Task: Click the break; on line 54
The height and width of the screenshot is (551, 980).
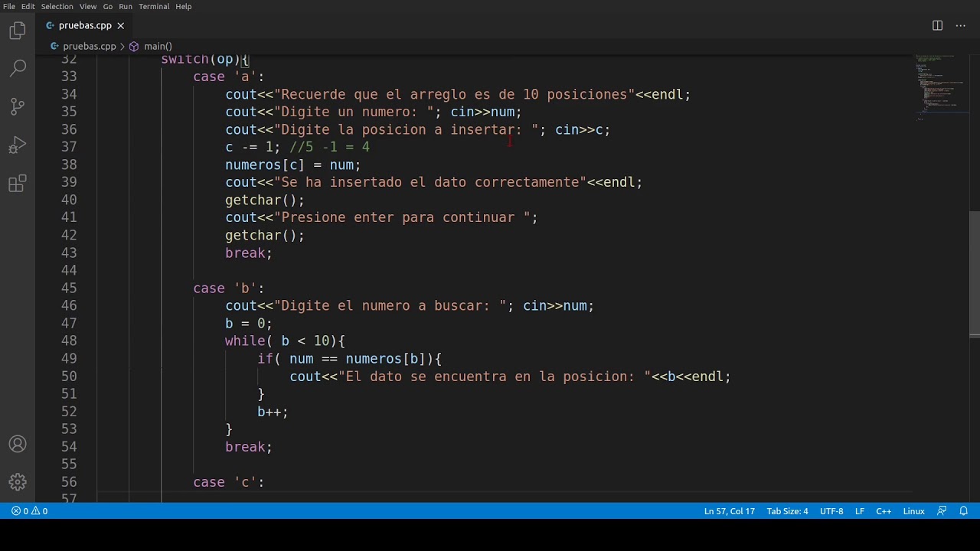Action: 248,446
